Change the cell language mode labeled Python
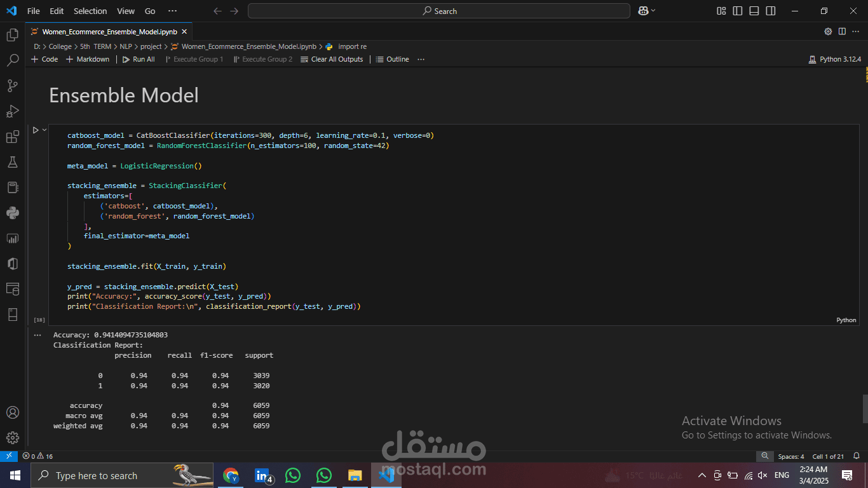Viewport: 868px width, 488px height. [x=846, y=320]
